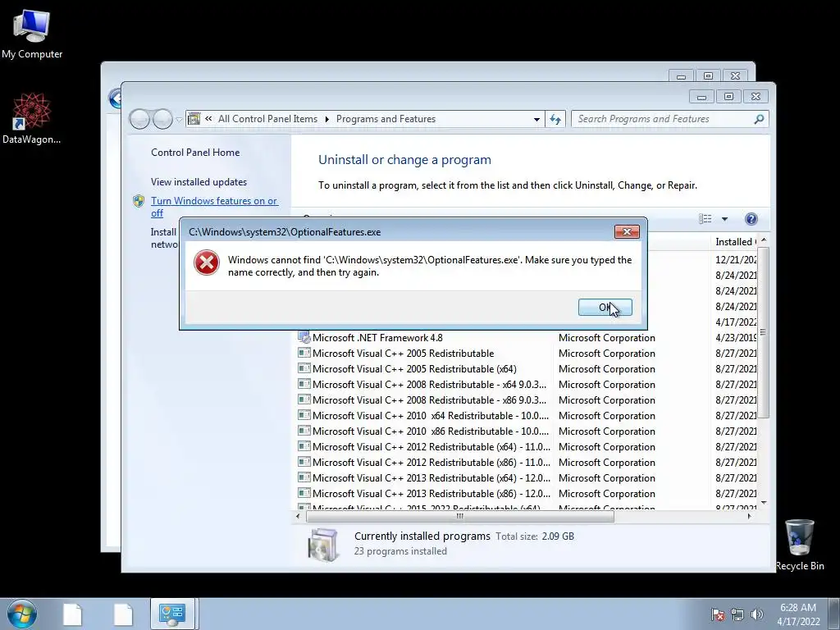Click the Back navigation button

[x=139, y=119]
